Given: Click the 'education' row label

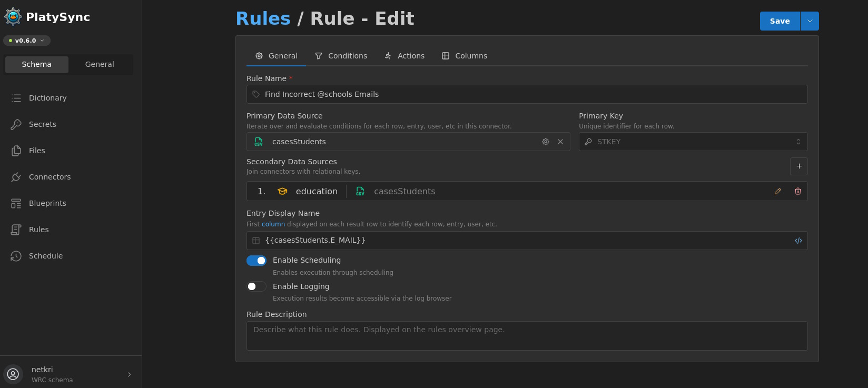Looking at the screenshot, I should (317, 192).
